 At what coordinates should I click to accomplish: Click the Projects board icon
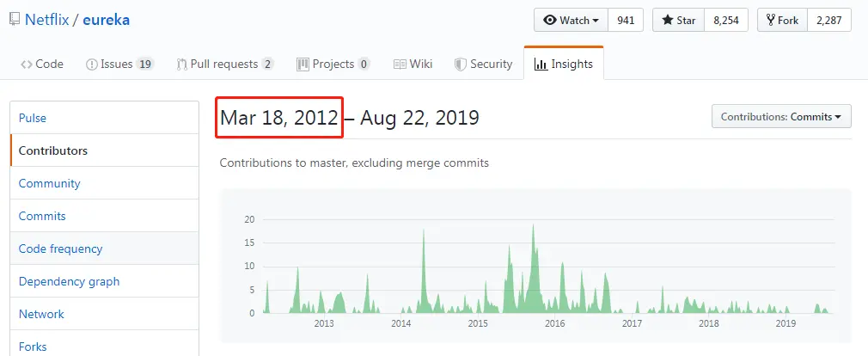pyautogui.click(x=303, y=64)
